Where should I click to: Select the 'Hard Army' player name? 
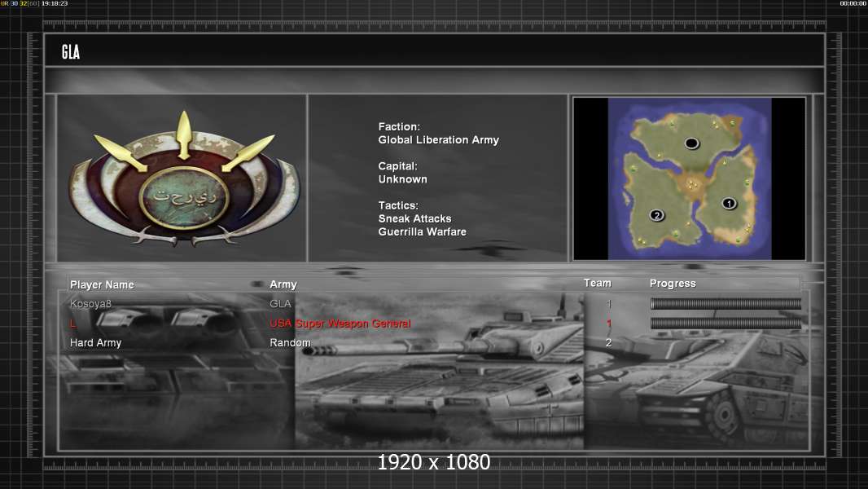[x=95, y=343]
